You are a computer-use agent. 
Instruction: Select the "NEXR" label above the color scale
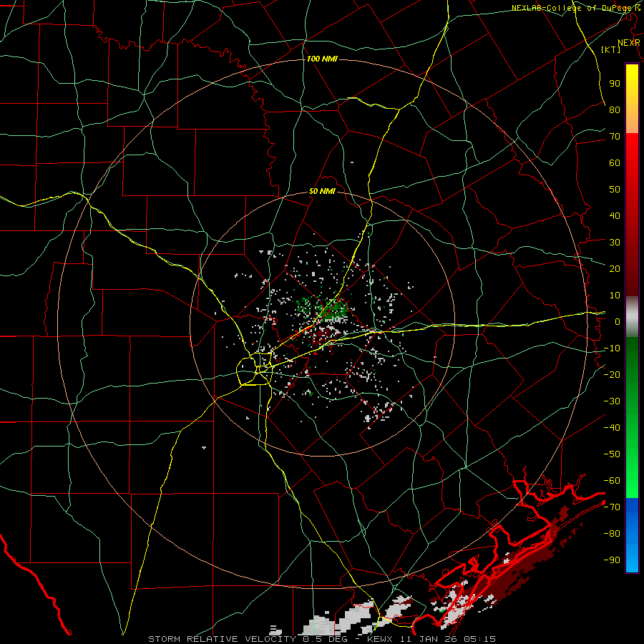tap(629, 43)
